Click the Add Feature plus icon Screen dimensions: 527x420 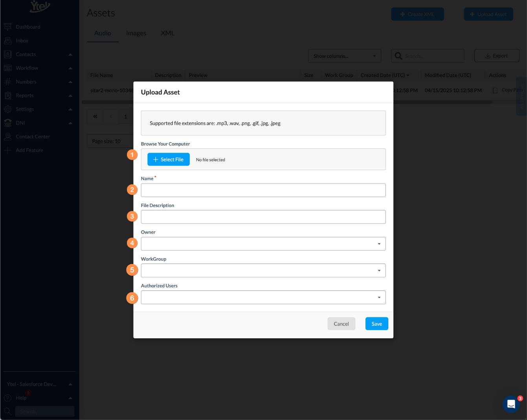(7, 150)
